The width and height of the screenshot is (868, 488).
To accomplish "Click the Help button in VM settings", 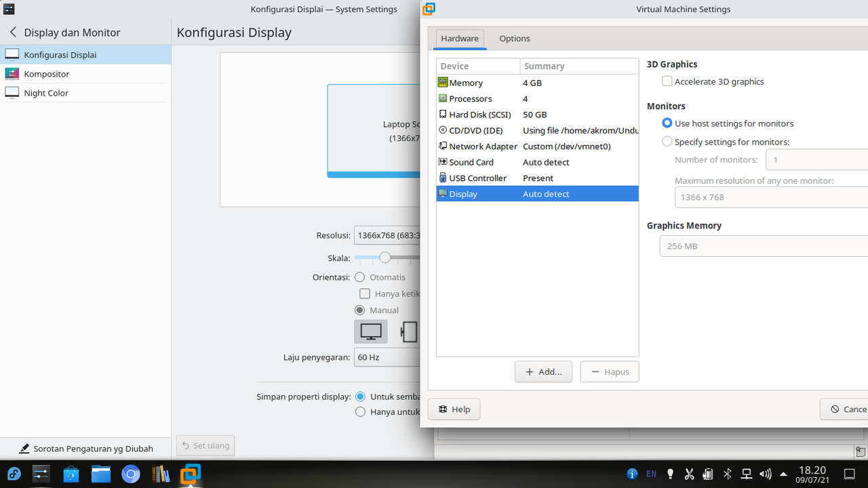I will point(454,409).
